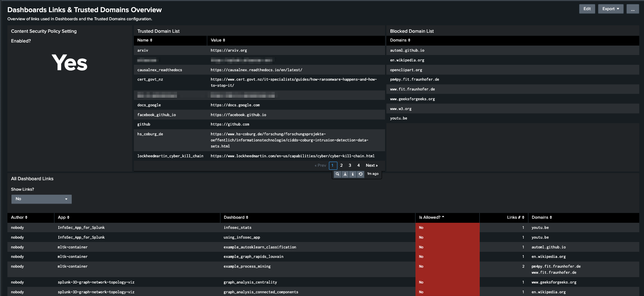This screenshot has height=296, width=644.
Task: Click infosec_stats dashboard cell
Action: tap(237, 227)
